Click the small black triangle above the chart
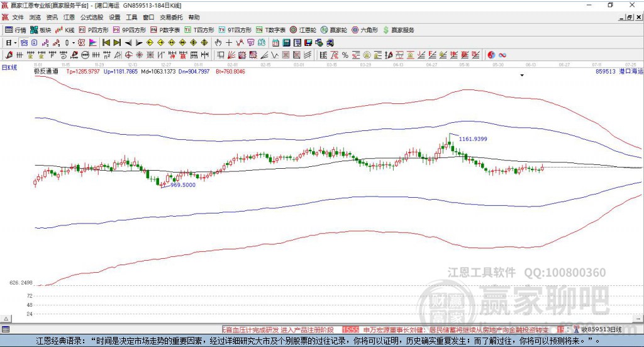Image resolution: width=644 pixels, height=347 pixels. click(522, 75)
